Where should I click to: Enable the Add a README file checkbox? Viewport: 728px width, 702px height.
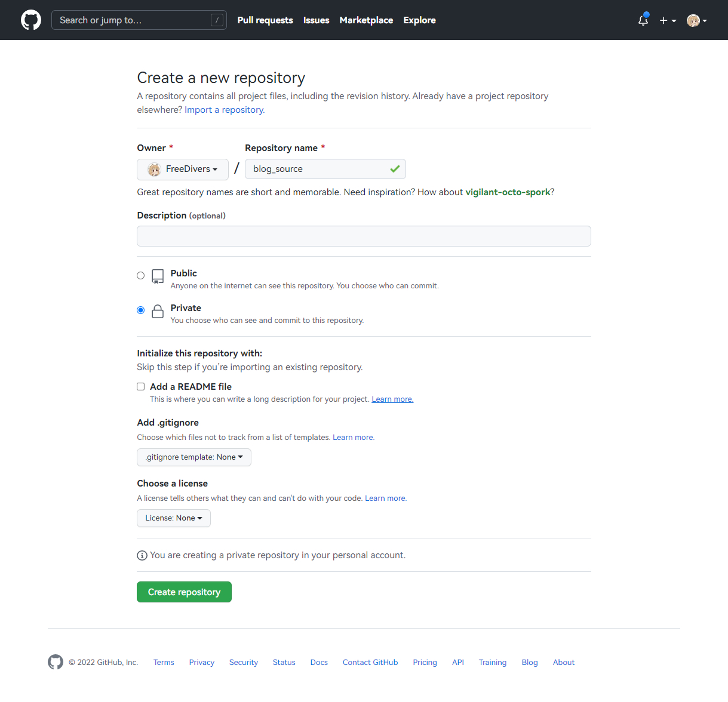141,387
